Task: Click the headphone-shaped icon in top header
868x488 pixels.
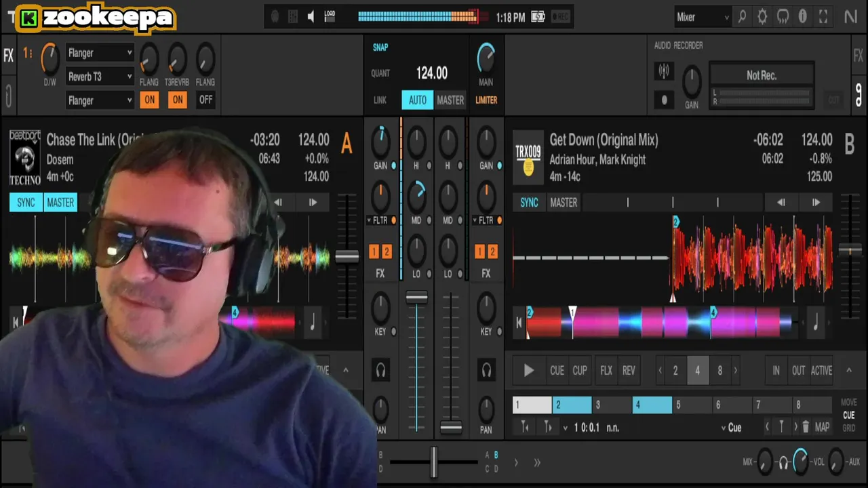Action: click(783, 17)
